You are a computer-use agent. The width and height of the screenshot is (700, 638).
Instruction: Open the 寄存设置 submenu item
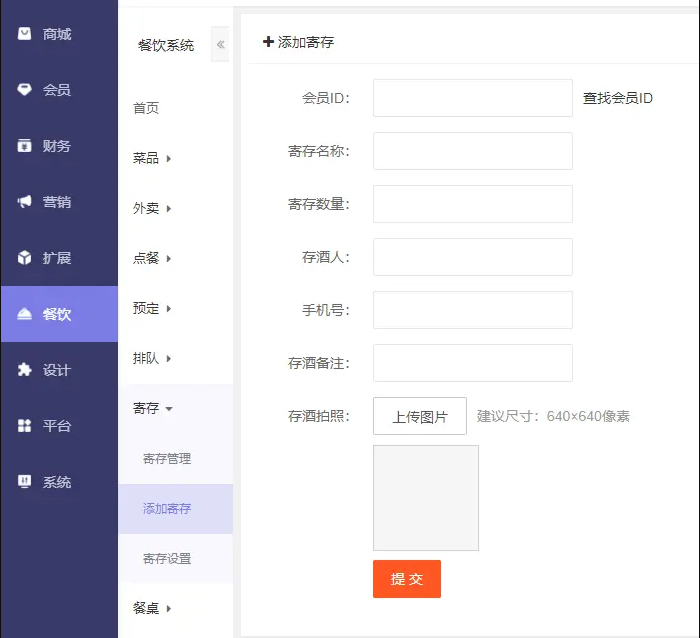tap(167, 559)
